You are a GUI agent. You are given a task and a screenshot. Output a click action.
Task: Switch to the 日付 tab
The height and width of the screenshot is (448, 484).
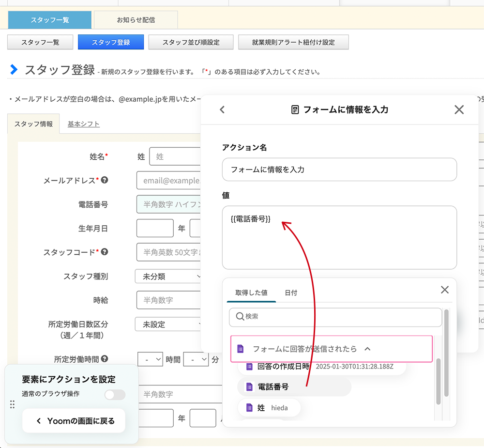tap(291, 293)
